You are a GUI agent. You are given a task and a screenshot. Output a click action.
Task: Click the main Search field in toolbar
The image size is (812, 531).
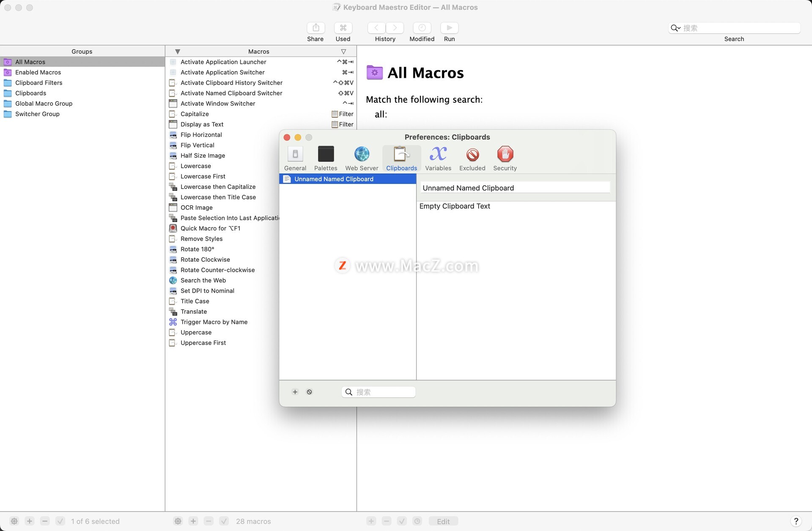tap(735, 28)
